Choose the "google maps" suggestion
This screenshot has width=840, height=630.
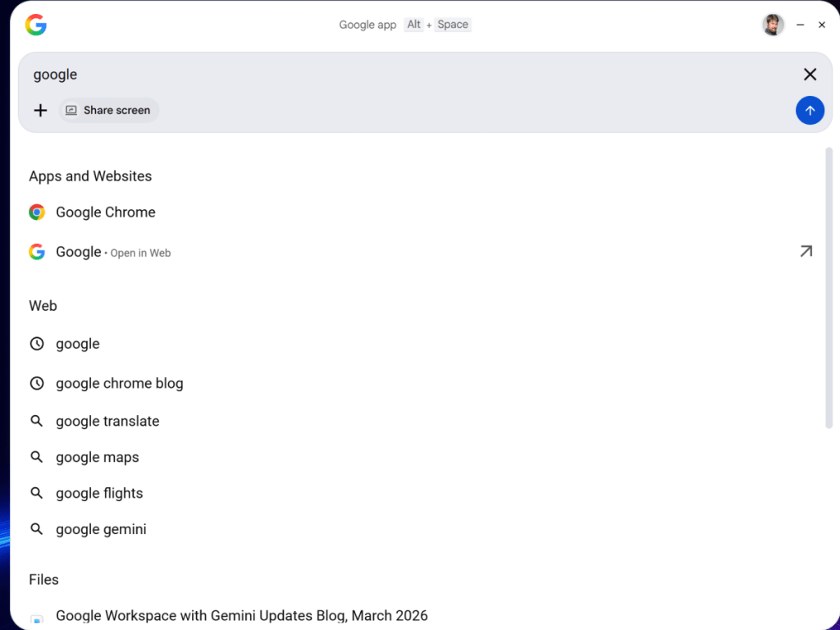click(97, 457)
